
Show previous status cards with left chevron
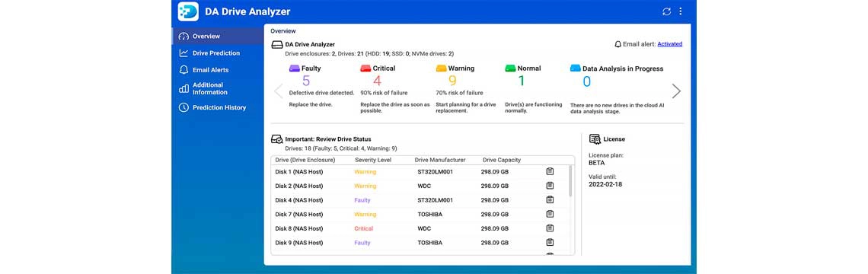[279, 91]
